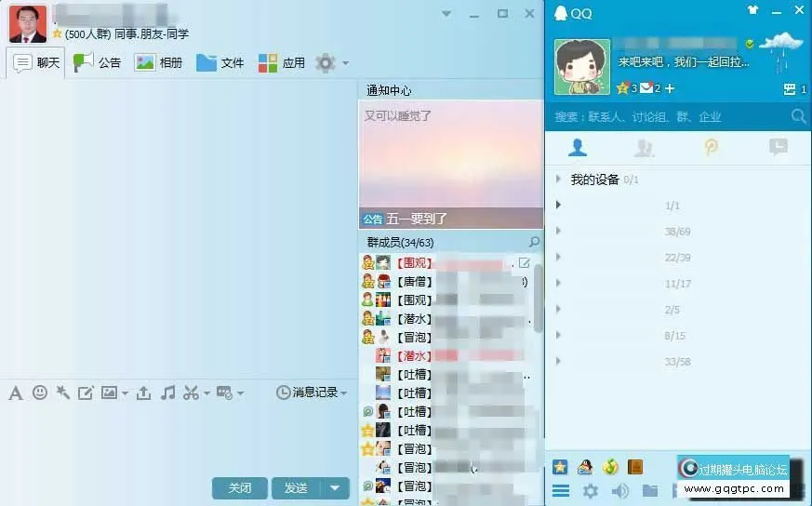Screen dimensions: 812x506
Task: Click the gear settings icon in group toolbar
Action: [x=326, y=63]
